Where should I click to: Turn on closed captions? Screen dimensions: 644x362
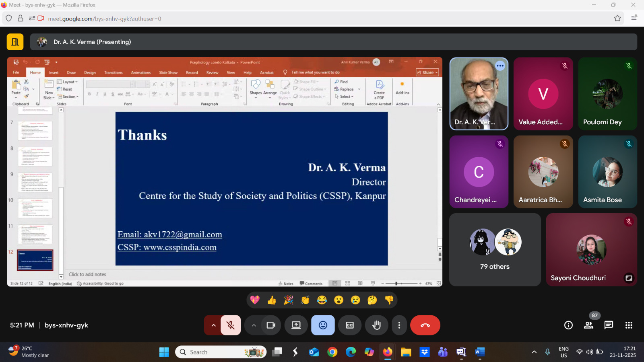350,325
